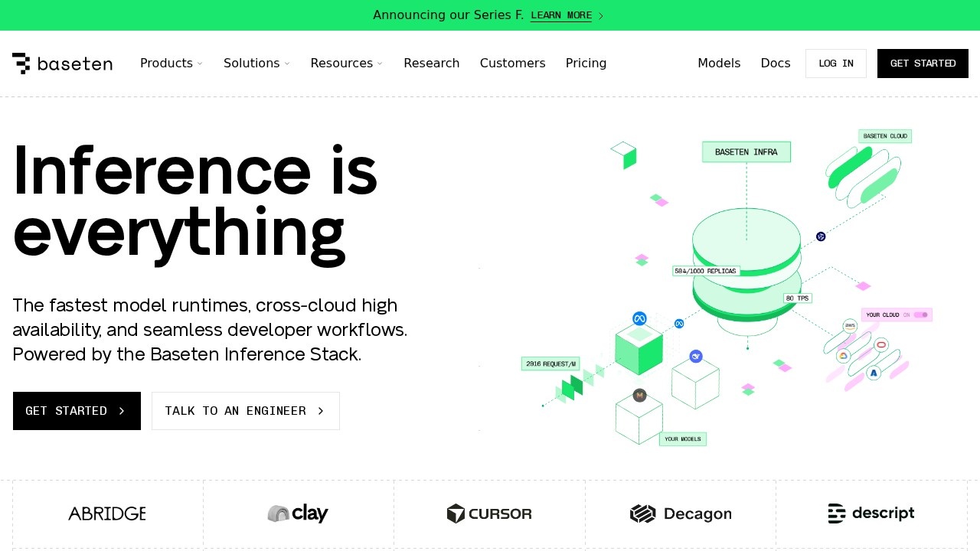The height and width of the screenshot is (551, 980).
Task: Click the Cursor customer logo
Action: tap(489, 514)
